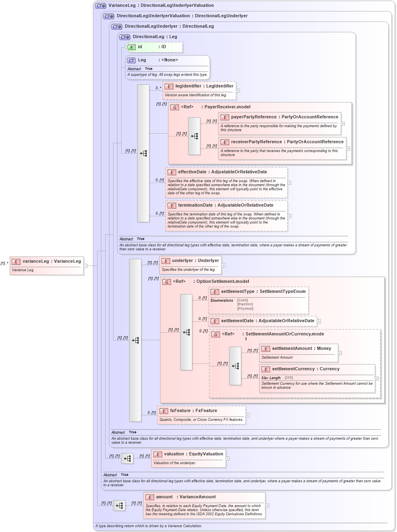Select the '[Physical]' enumeration value
397x532 pixels.
[245, 309]
